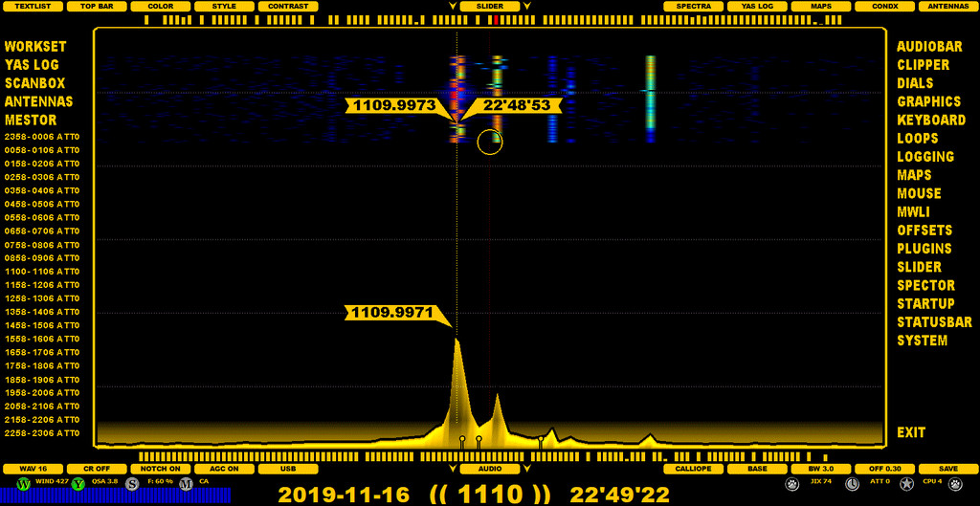Viewport: 980px width, 506px height.
Task: Click the green W status icon
Action: [x=23, y=484]
